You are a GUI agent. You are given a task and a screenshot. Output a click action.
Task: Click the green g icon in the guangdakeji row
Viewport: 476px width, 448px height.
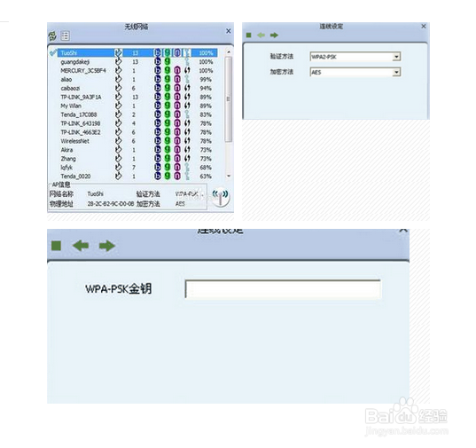tap(168, 62)
